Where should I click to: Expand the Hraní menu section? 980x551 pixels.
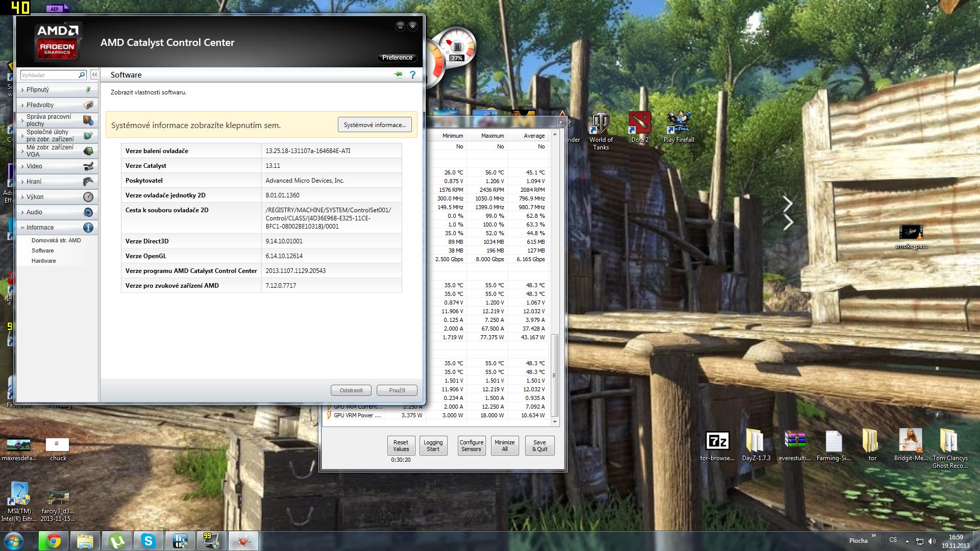57,182
